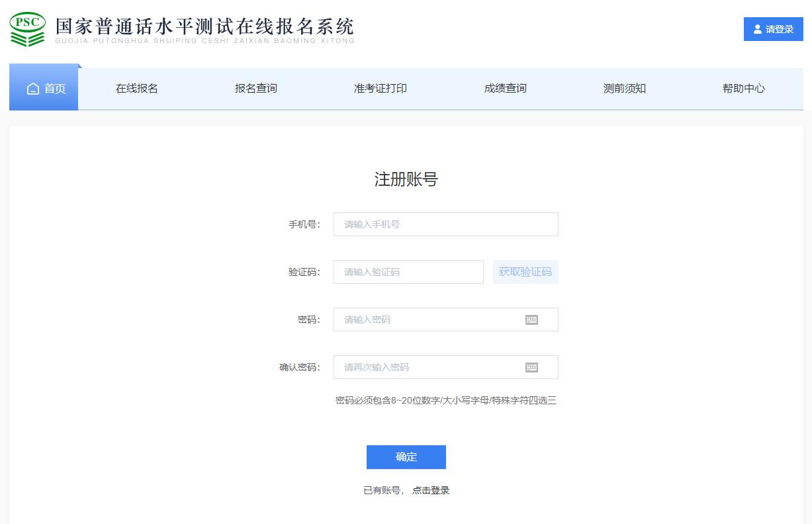Visit the 帮助中心 tab

(744, 89)
